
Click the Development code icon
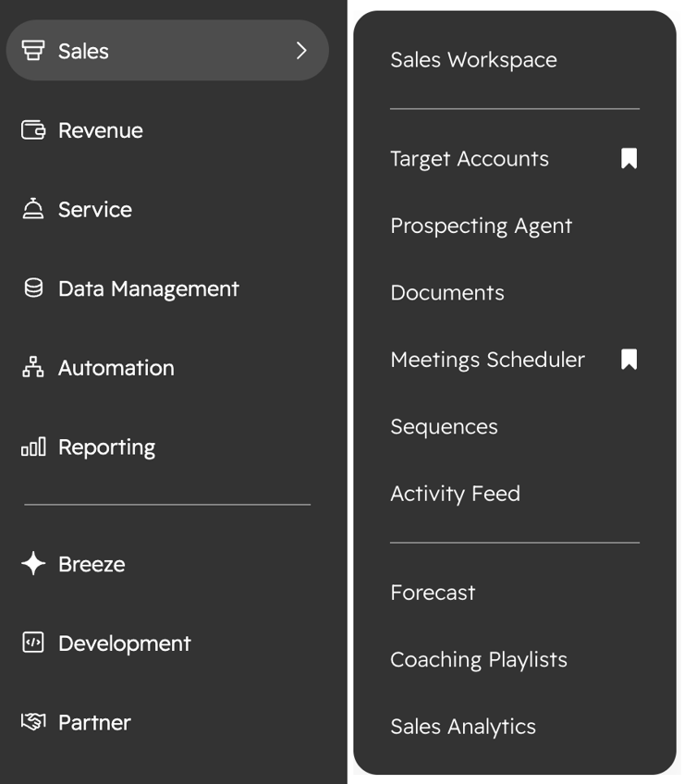(x=33, y=643)
